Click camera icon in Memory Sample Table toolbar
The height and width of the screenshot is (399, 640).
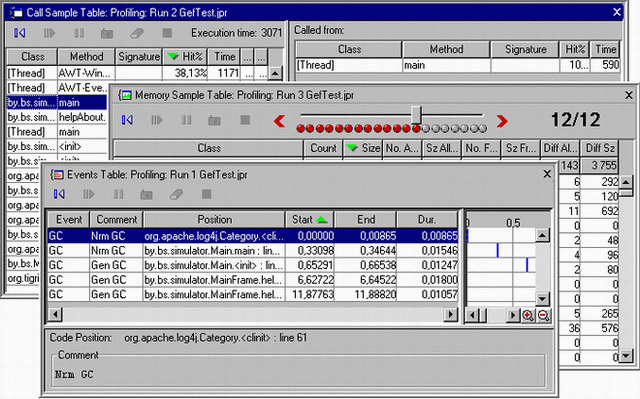coord(214,120)
